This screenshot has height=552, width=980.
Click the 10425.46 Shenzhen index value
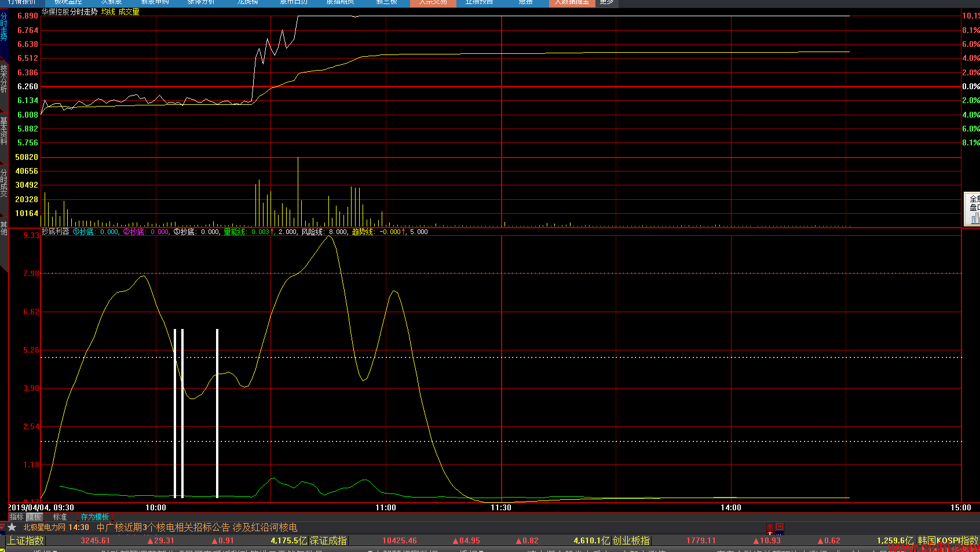tap(400, 540)
